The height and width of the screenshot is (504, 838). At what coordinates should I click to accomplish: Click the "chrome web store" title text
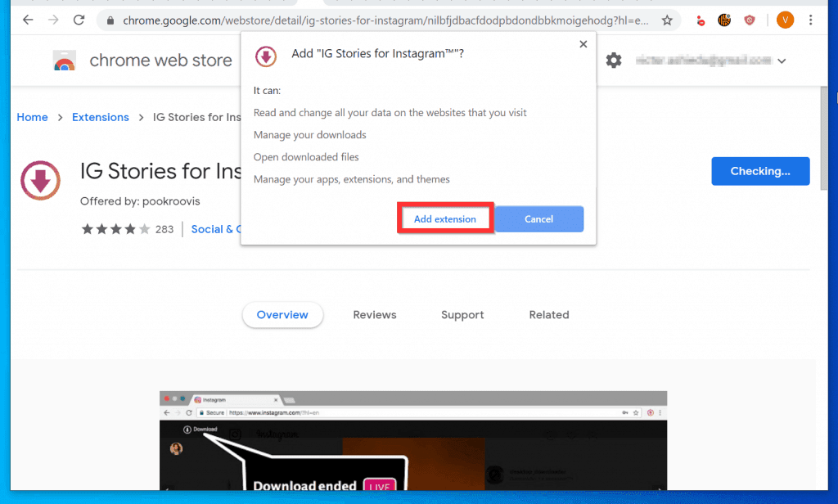161,61
